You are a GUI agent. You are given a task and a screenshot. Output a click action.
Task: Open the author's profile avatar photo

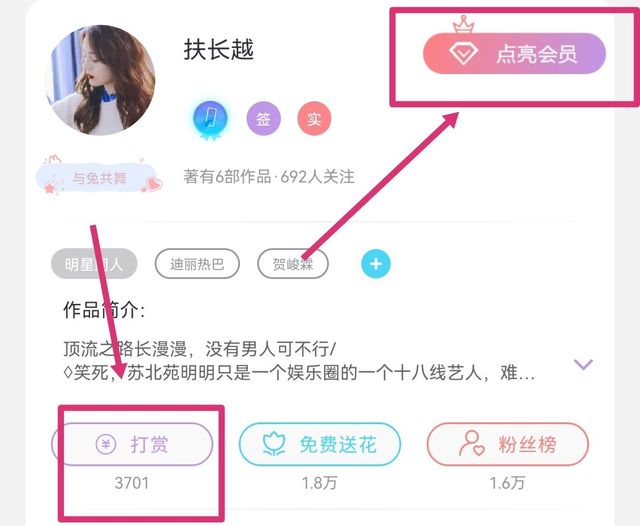coord(100,80)
